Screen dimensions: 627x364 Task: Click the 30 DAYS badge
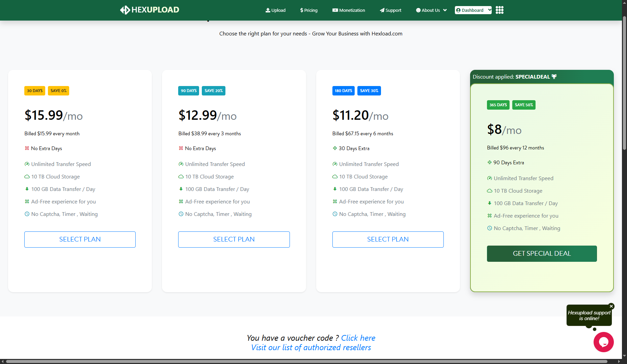coord(35,91)
